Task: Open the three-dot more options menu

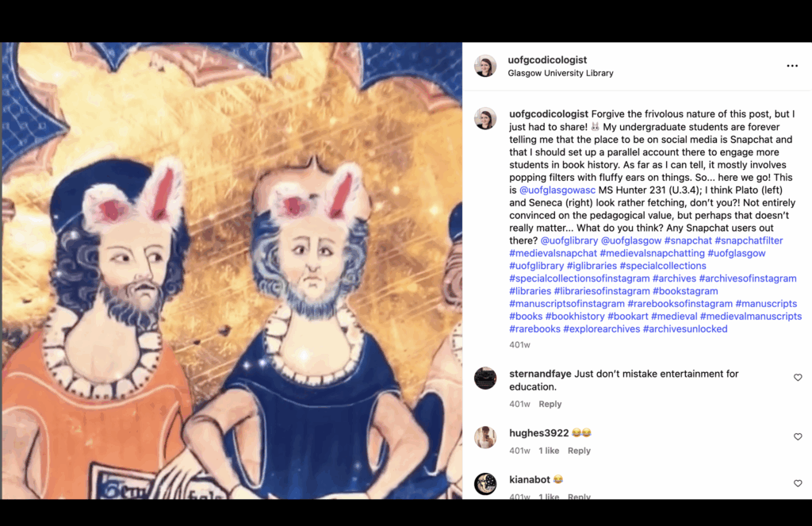Action: click(x=792, y=66)
